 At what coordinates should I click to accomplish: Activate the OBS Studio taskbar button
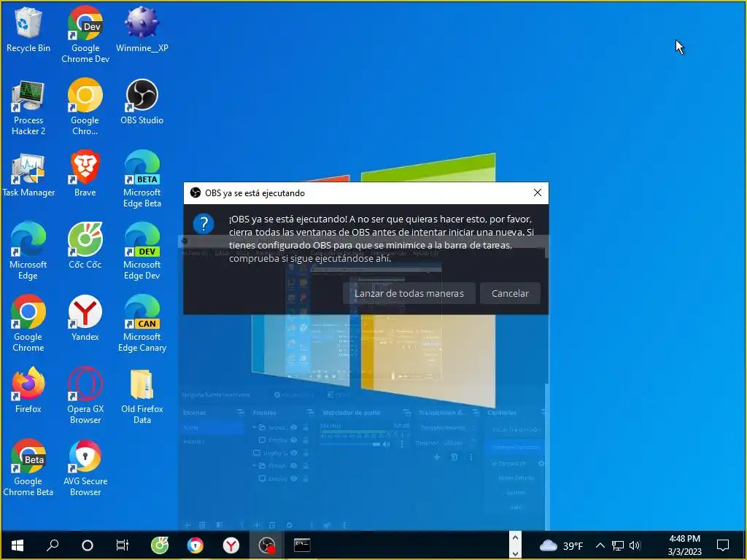tap(267, 545)
